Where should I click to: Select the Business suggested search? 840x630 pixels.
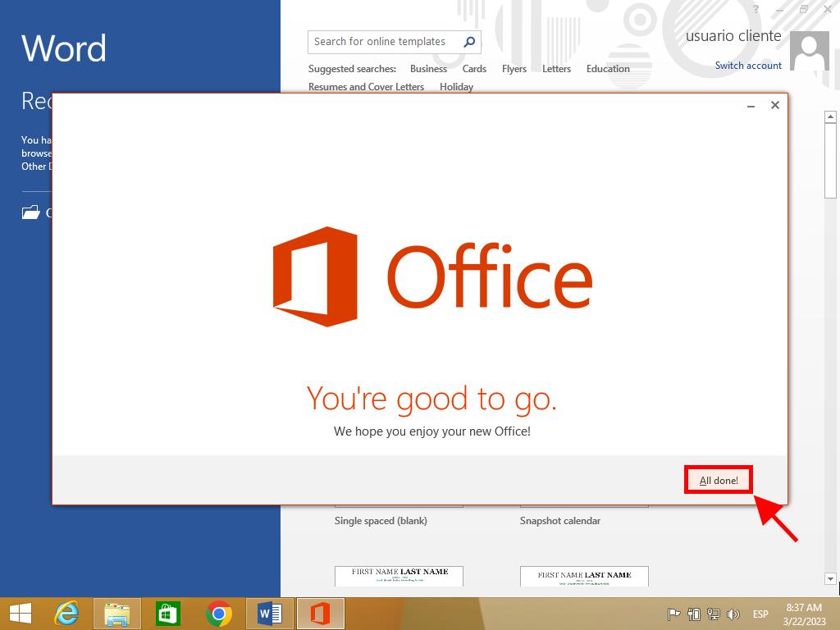[428, 69]
